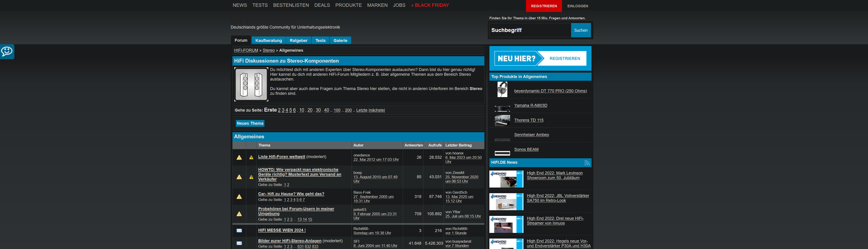The image size is (868, 249).
Task: Open the blue feedback speech-bubble icon on the left edge
Action: pos(7,51)
